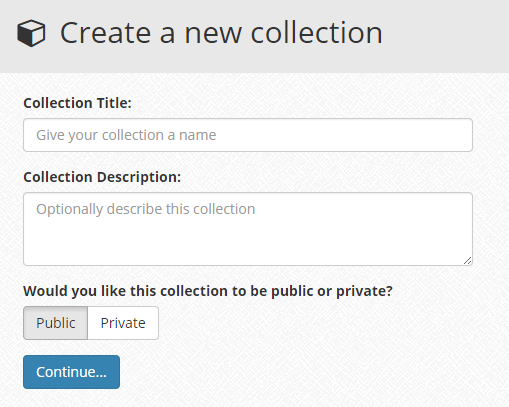This screenshot has width=509, height=407.
Task: Click the "Create a new collection" heading
Action: 221,33
